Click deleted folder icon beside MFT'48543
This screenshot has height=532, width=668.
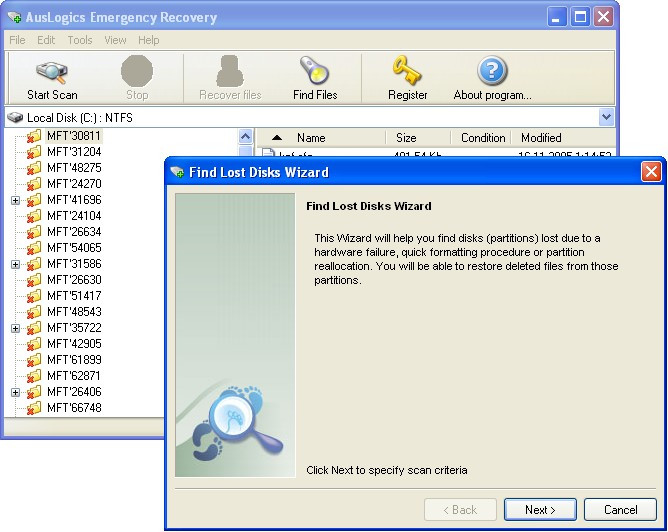(34, 312)
